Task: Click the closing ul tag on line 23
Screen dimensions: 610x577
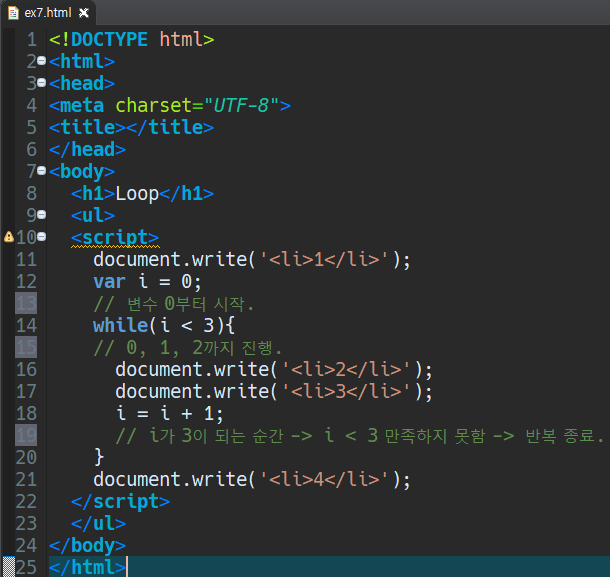Action: tap(98, 523)
